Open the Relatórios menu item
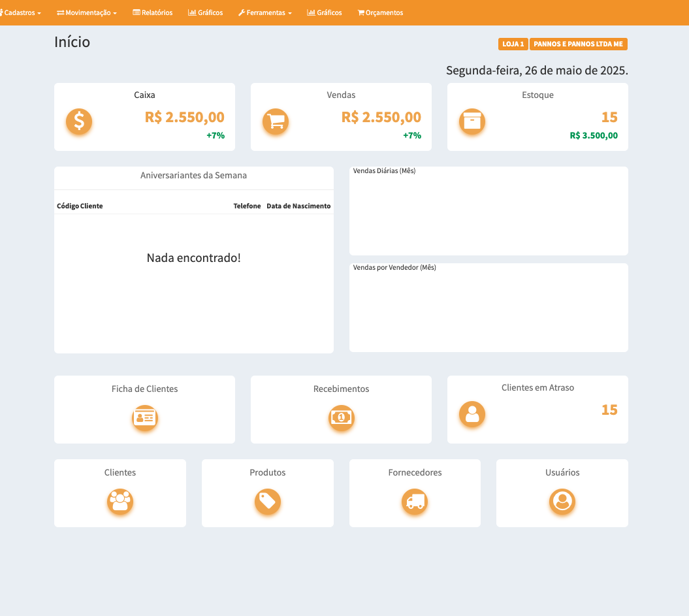 click(x=153, y=12)
